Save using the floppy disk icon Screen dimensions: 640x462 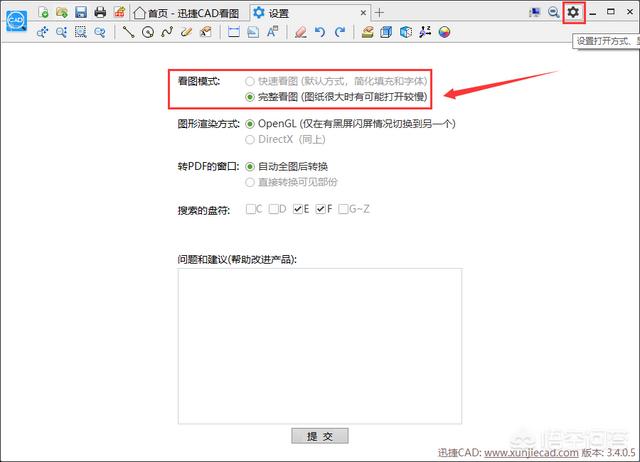[81, 12]
